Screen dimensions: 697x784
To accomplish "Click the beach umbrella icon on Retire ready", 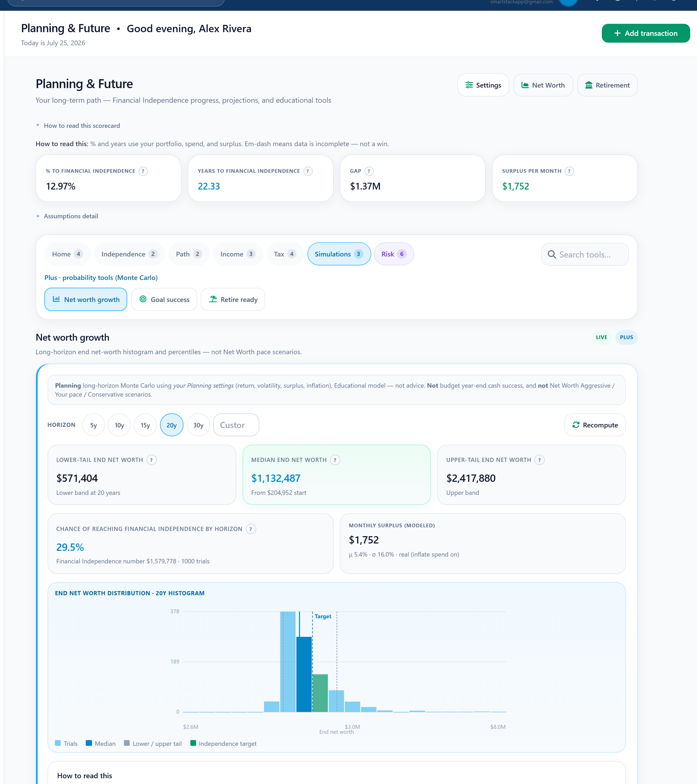I will pyautogui.click(x=213, y=299).
